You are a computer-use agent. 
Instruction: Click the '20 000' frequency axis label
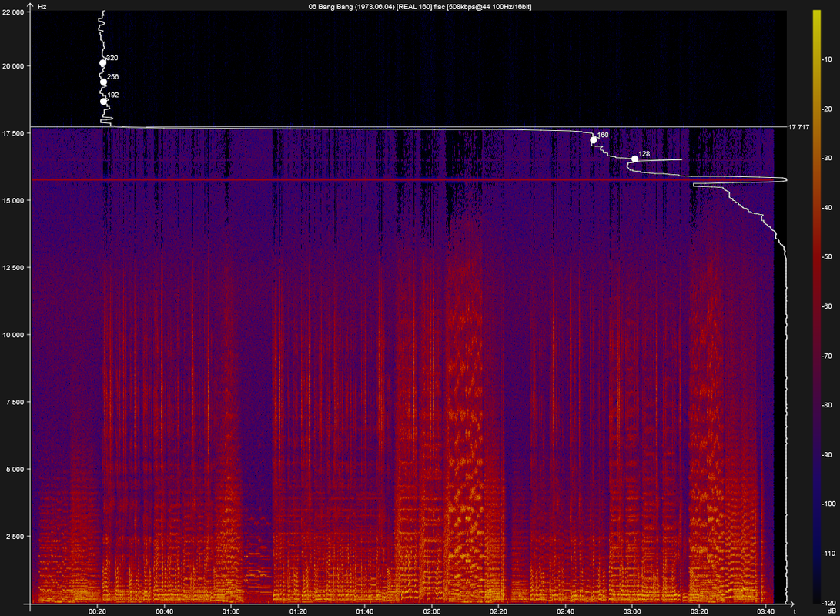(x=13, y=66)
